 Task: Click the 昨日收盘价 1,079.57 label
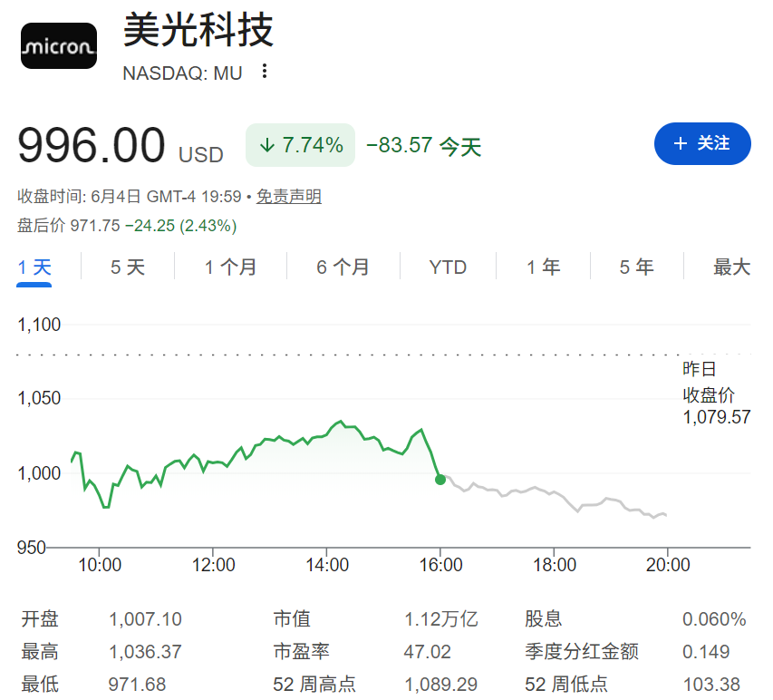[x=716, y=394]
